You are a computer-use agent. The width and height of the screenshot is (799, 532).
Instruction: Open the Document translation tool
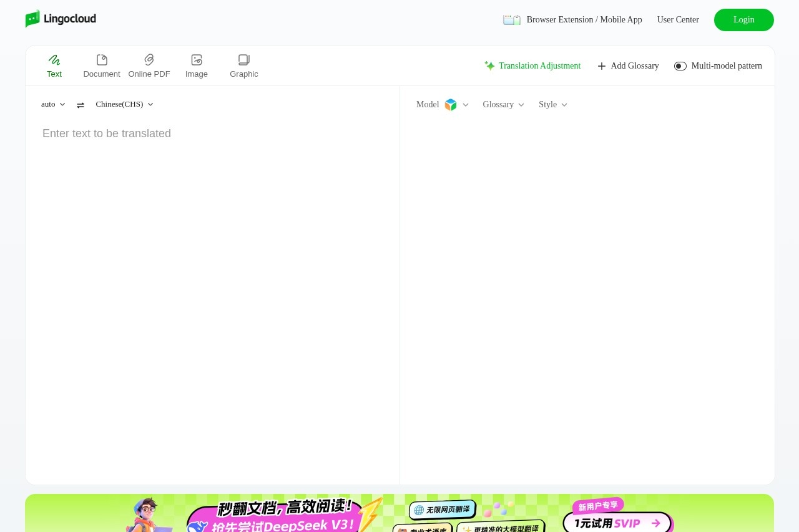101,65
